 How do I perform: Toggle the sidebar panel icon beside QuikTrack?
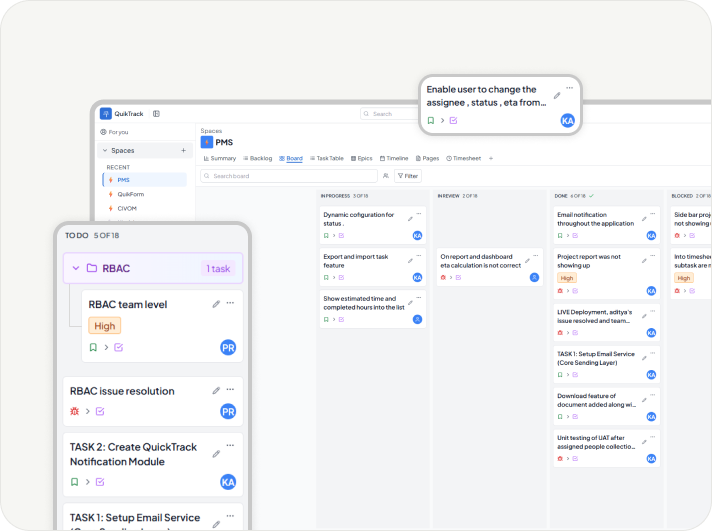click(156, 114)
